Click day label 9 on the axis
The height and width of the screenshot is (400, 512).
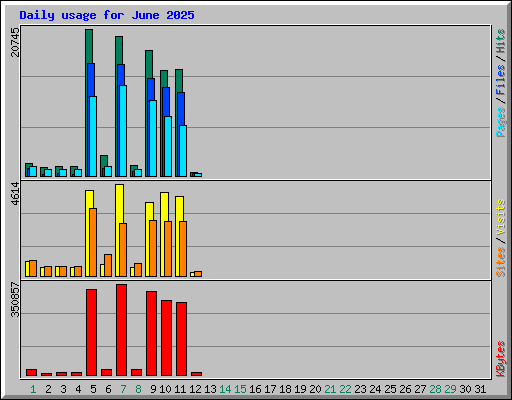tap(153, 389)
